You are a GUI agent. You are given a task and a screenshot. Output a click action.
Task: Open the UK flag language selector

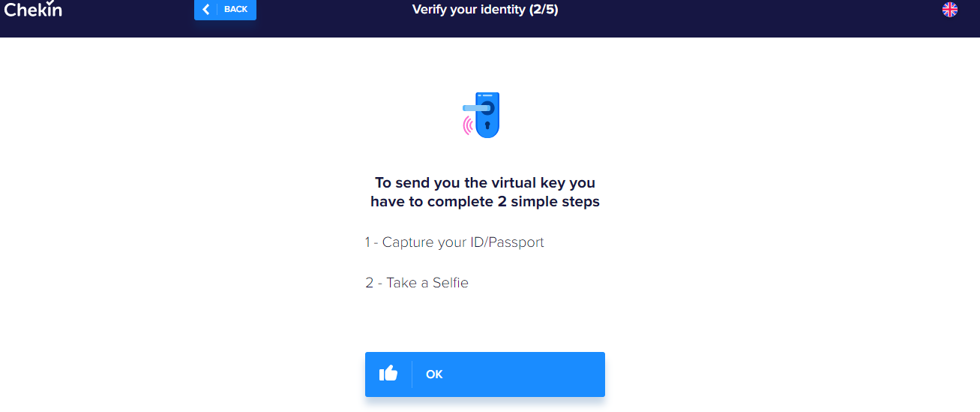point(950,9)
